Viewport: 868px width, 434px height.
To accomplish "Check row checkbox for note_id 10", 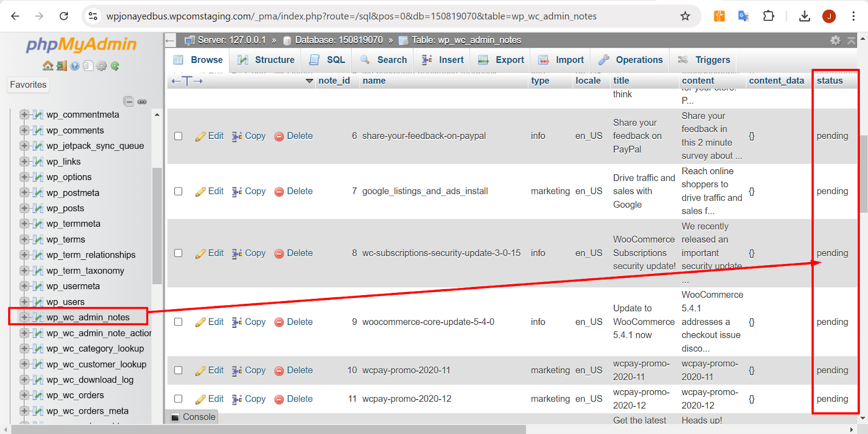I will pos(178,371).
